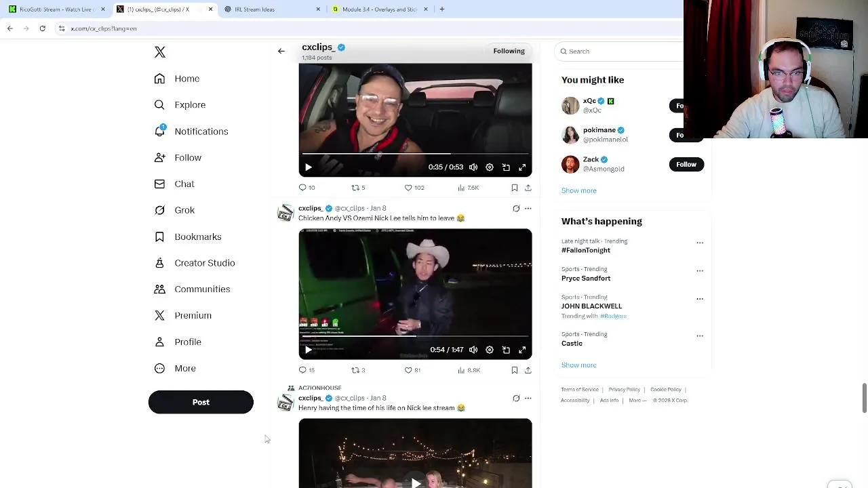
Task: Click the Search X input field
Action: (620, 52)
